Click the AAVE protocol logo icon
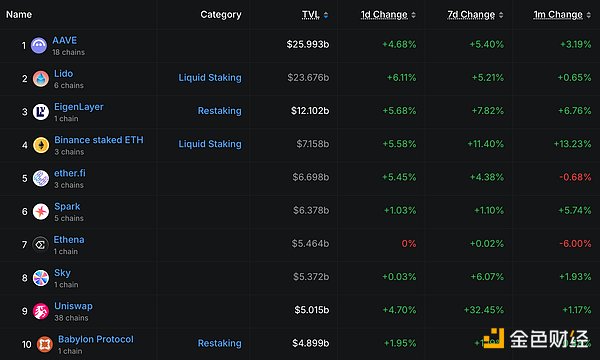 click(x=39, y=46)
